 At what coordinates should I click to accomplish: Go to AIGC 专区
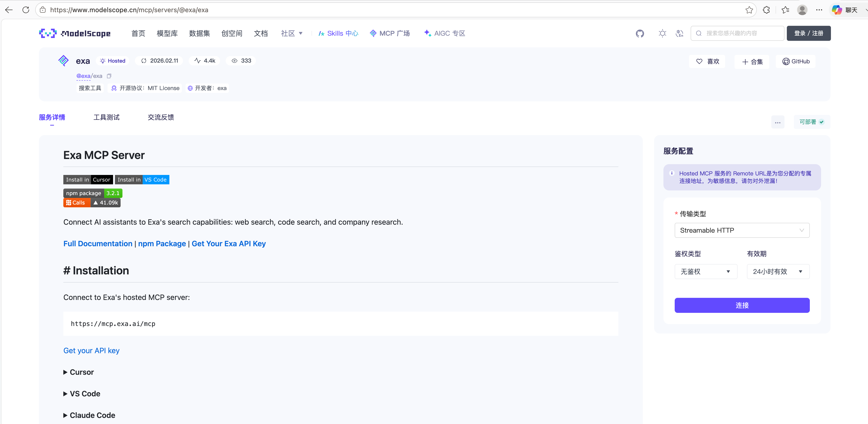pyautogui.click(x=445, y=33)
